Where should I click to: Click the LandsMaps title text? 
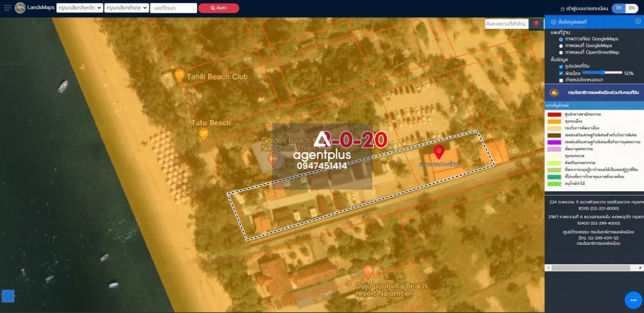click(x=41, y=8)
